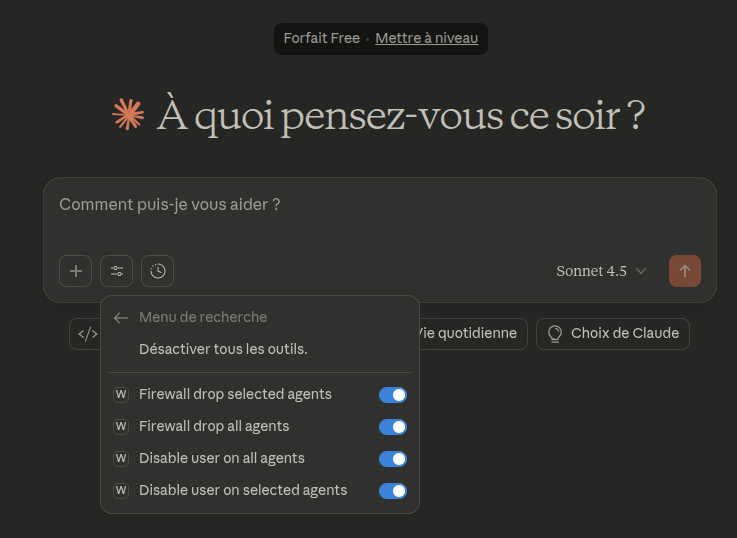This screenshot has height=538, width=737.
Task: Click the W icon beside Firewall drop selected agents
Action: click(121, 395)
